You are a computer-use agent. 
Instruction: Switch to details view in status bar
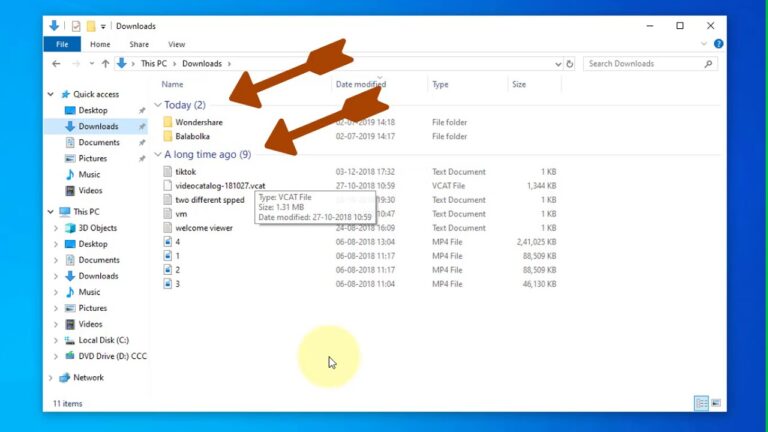tap(701, 403)
